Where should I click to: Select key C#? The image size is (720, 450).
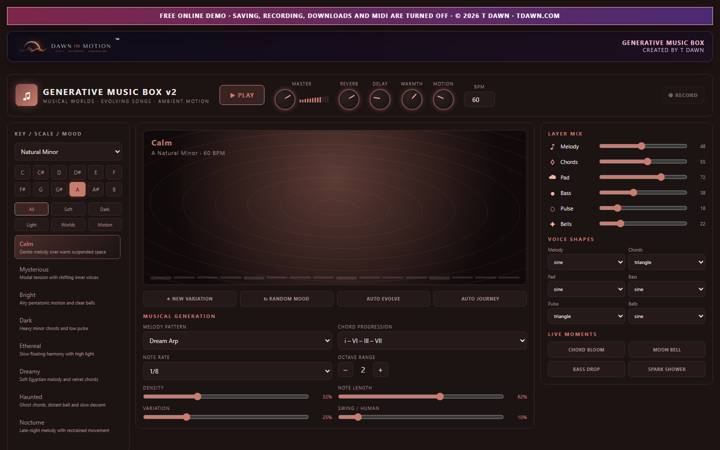click(x=41, y=173)
